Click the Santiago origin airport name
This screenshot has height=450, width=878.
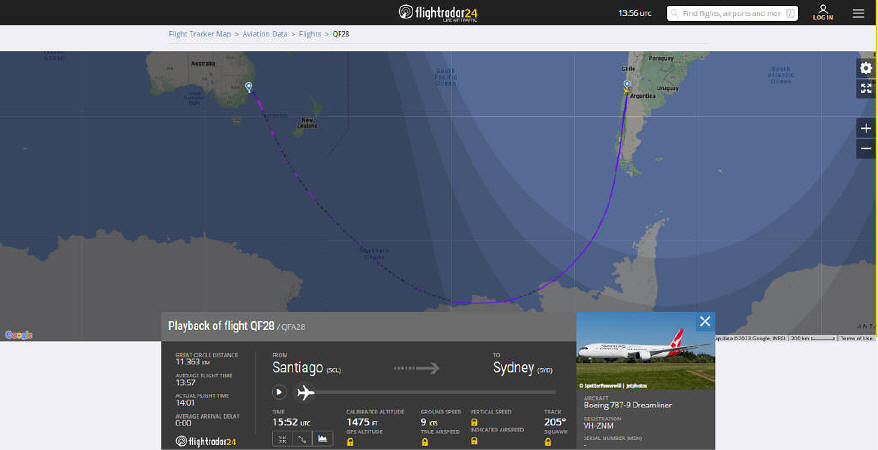tap(297, 368)
